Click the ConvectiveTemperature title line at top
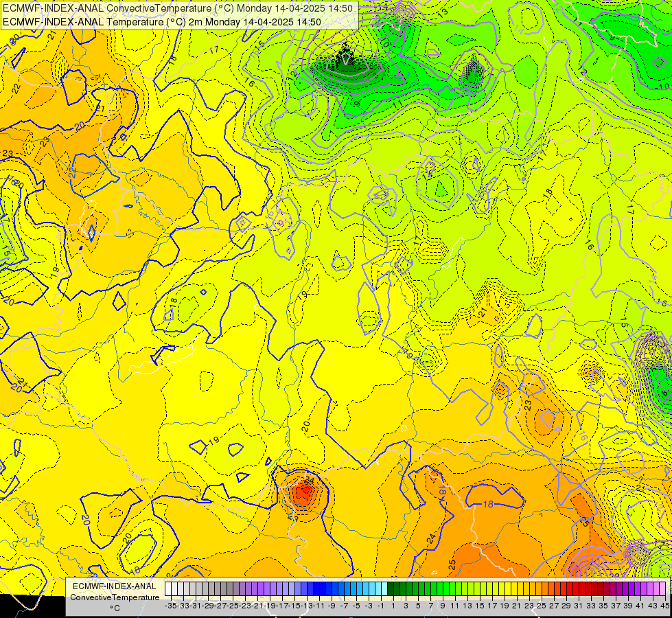The width and height of the screenshot is (672, 618). point(178,8)
